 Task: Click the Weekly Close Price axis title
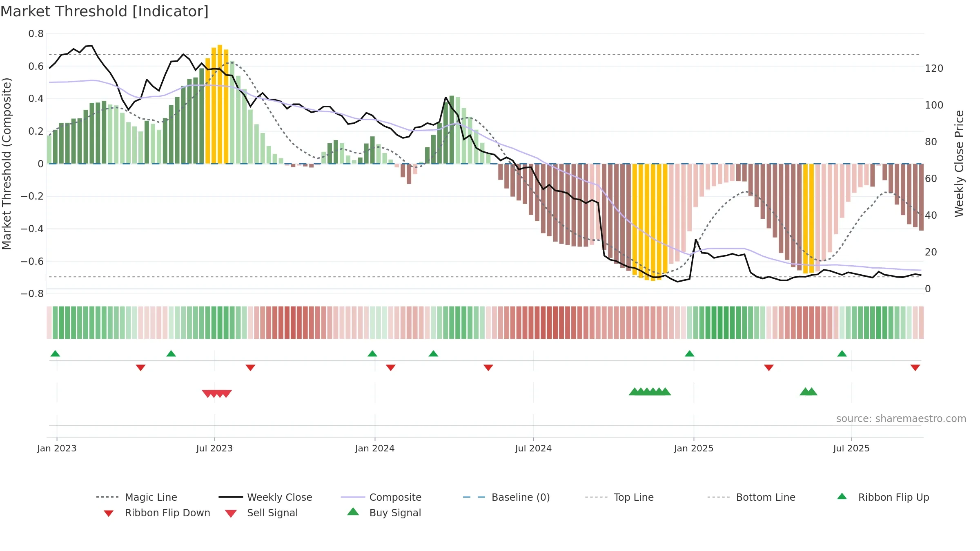pos(959,164)
